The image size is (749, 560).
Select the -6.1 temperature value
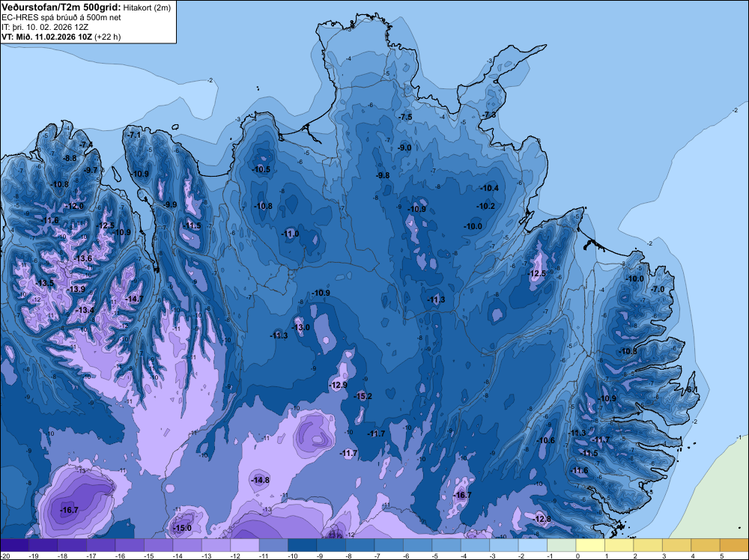click(691, 389)
